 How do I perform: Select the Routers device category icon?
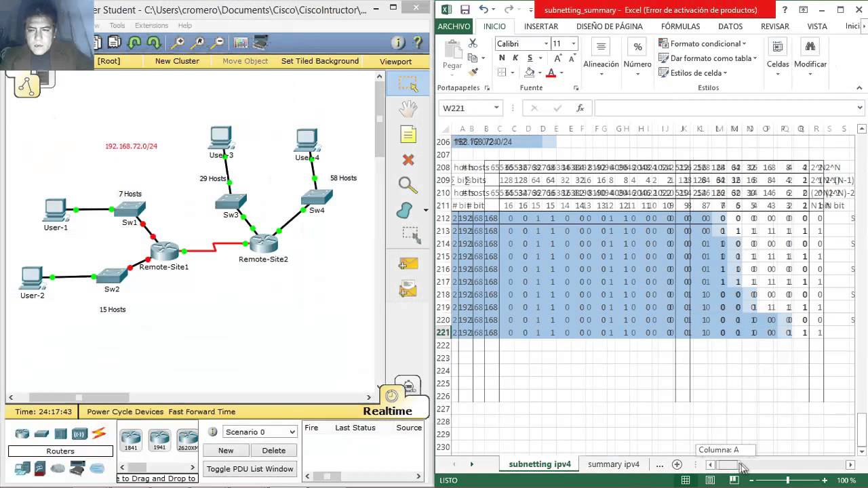pos(22,434)
